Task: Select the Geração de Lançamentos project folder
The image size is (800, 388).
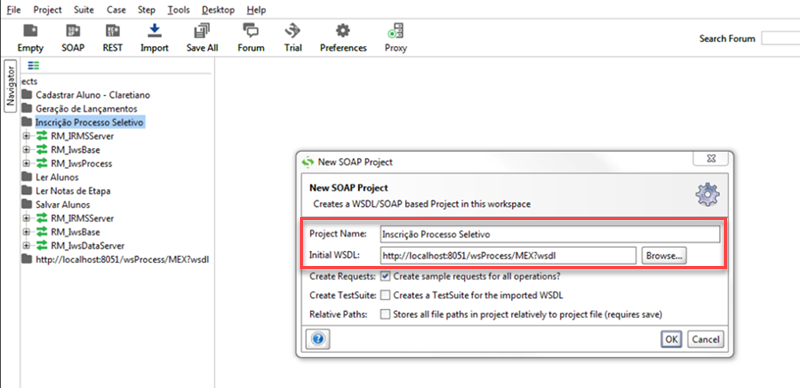Action: (86, 109)
